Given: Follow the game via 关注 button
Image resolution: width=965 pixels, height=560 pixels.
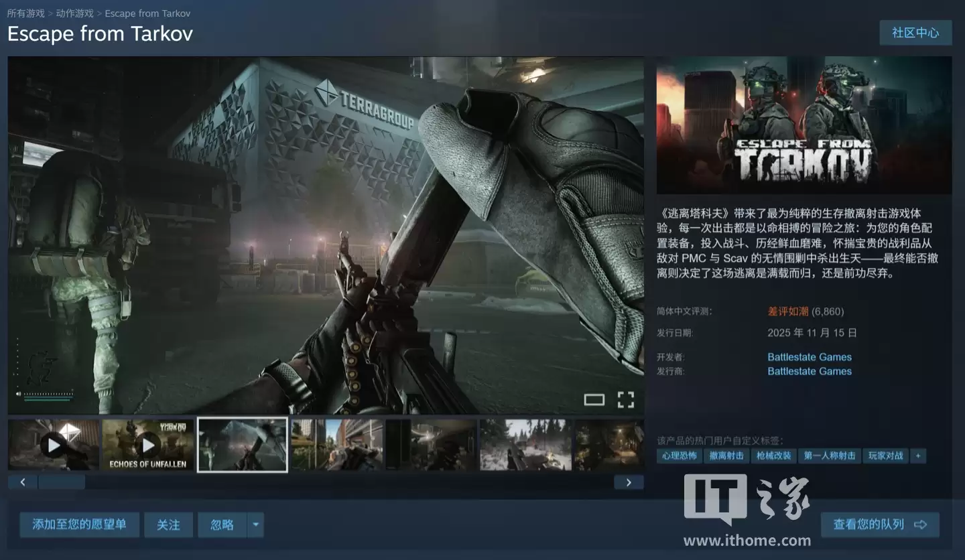Looking at the screenshot, I should (168, 525).
